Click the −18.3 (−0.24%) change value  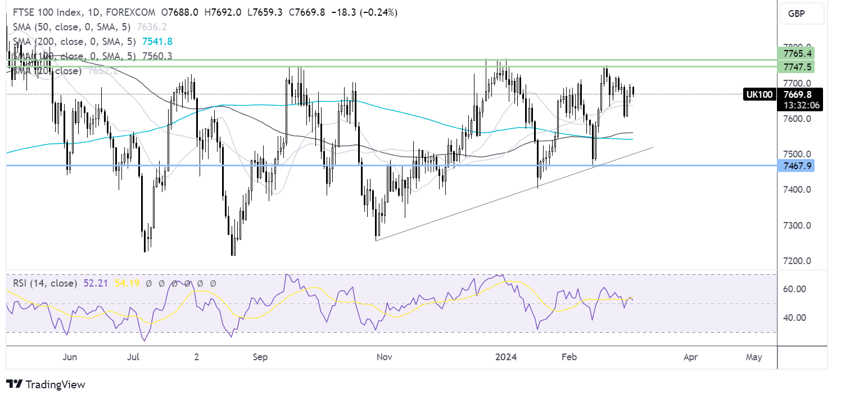click(365, 12)
